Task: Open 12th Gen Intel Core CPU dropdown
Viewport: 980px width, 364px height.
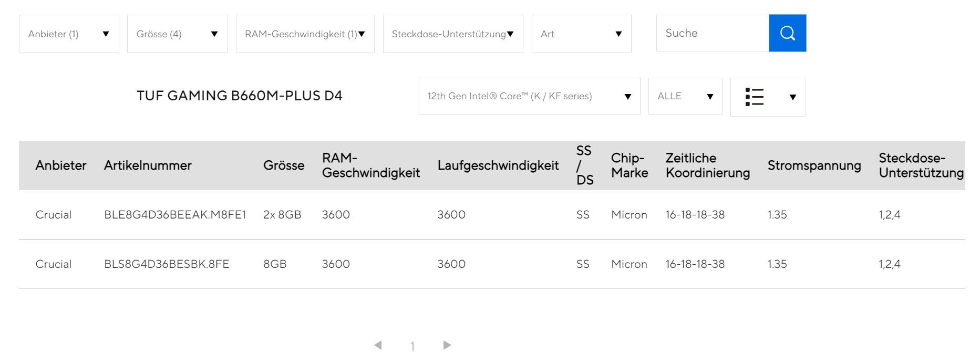Action: pos(529,96)
